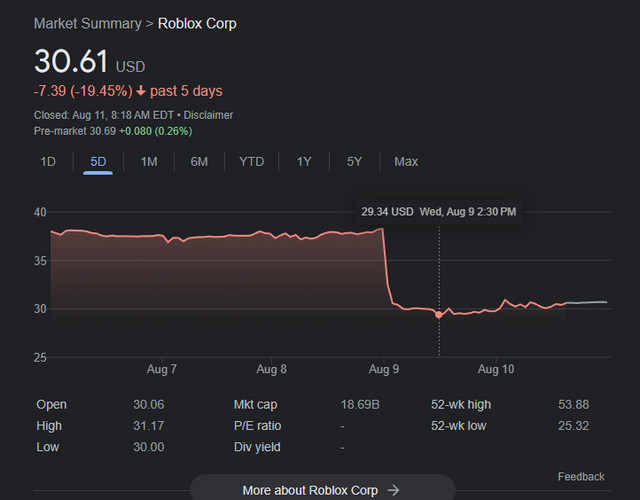This screenshot has width=640, height=500.
Task: Click the 52-wk high value 53.88
Action: click(573, 404)
